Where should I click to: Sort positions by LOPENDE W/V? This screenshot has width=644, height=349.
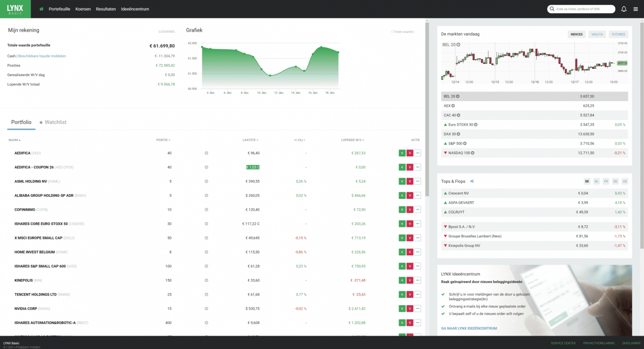pyautogui.click(x=351, y=140)
